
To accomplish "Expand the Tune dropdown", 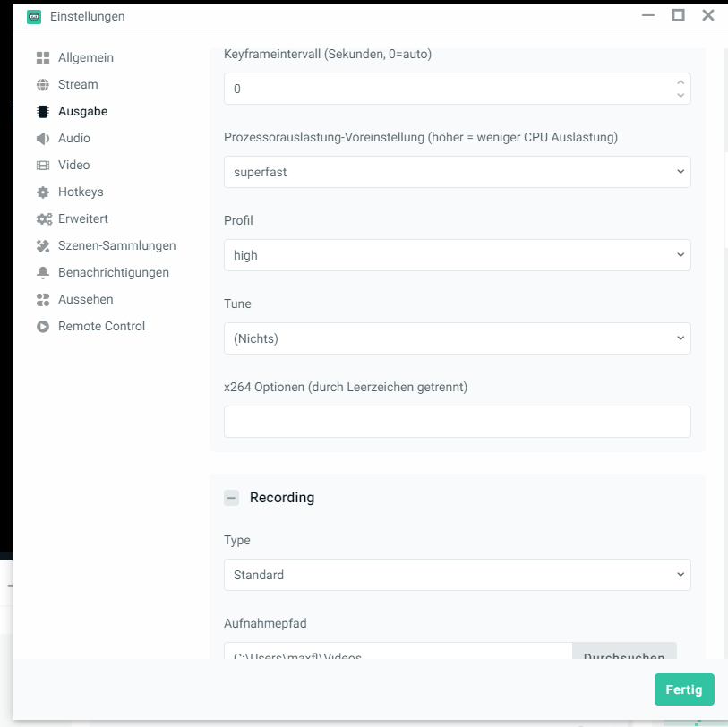I will click(457, 338).
